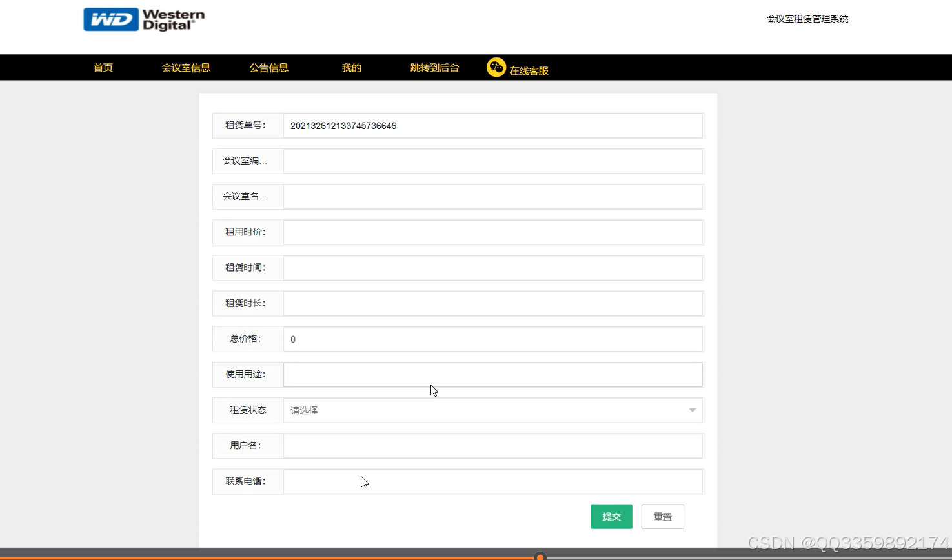This screenshot has height=560, width=952.
Task: Click the 会议室租赁管理系统 title text
Action: (807, 19)
